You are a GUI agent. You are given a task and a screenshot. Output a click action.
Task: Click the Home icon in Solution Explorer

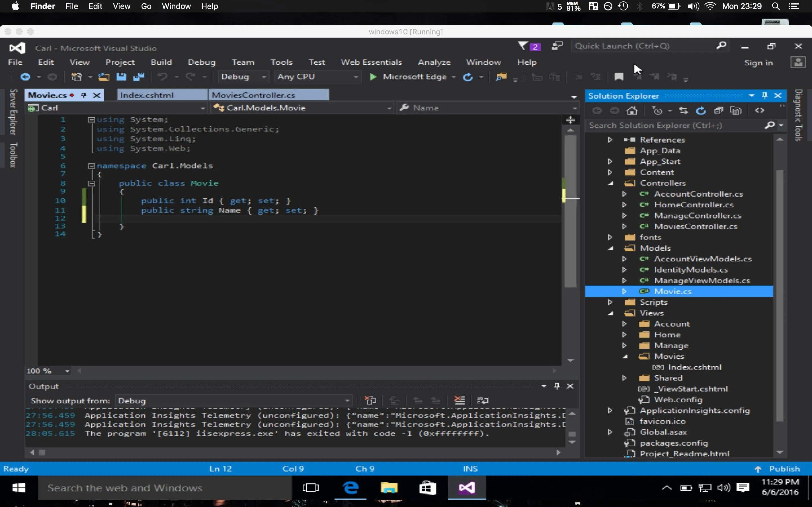pyautogui.click(x=632, y=111)
